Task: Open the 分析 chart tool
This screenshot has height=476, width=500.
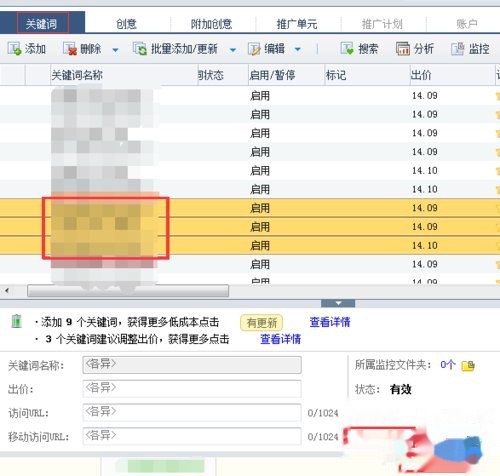Action: point(415,49)
